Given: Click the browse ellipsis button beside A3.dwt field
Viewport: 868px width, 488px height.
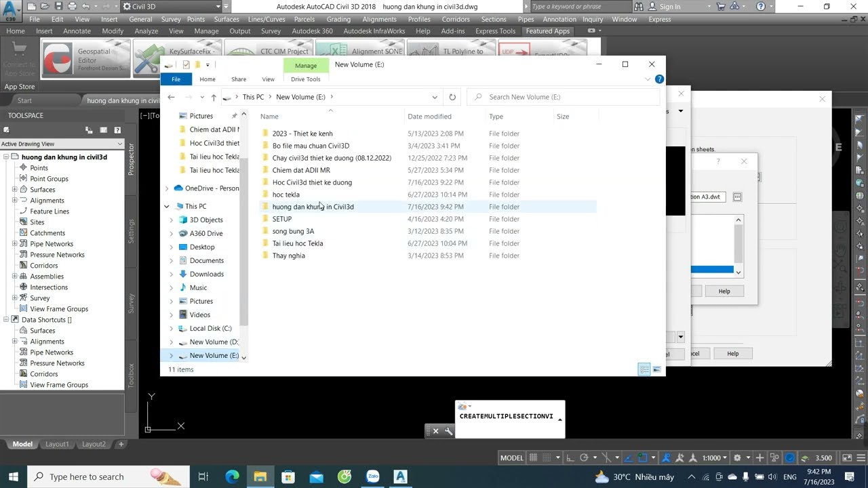Looking at the screenshot, I should (737, 197).
